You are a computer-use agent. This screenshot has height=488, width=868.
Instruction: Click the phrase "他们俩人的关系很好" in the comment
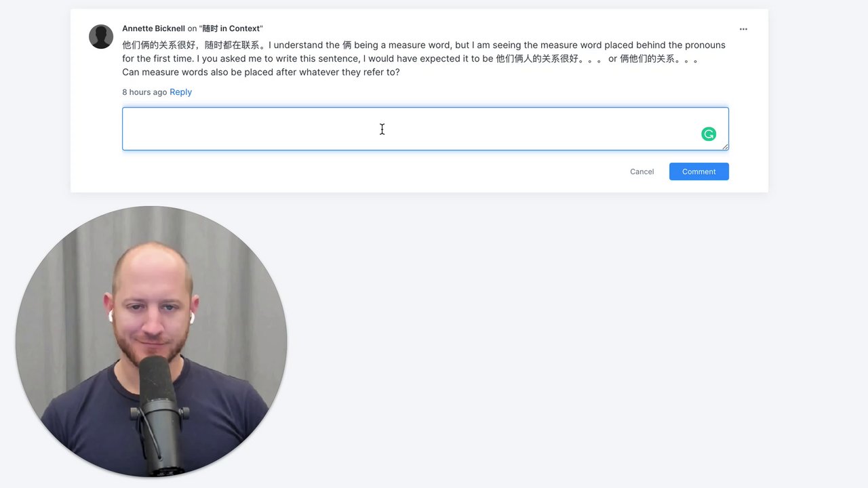pyautogui.click(x=536, y=59)
